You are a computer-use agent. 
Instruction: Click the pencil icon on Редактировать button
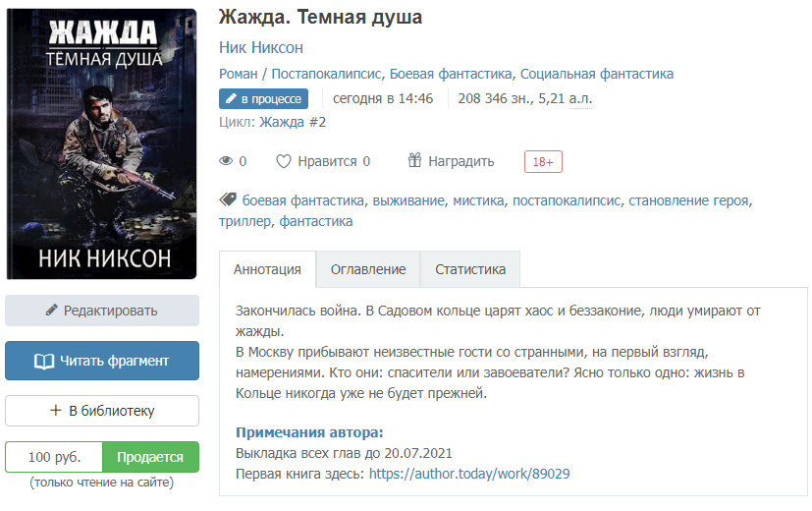click(51, 310)
